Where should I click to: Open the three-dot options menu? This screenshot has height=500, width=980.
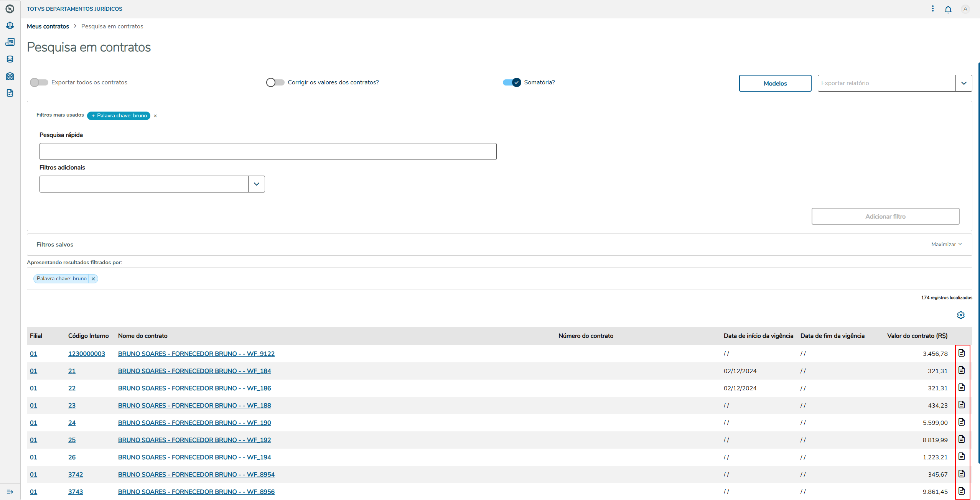coord(932,8)
